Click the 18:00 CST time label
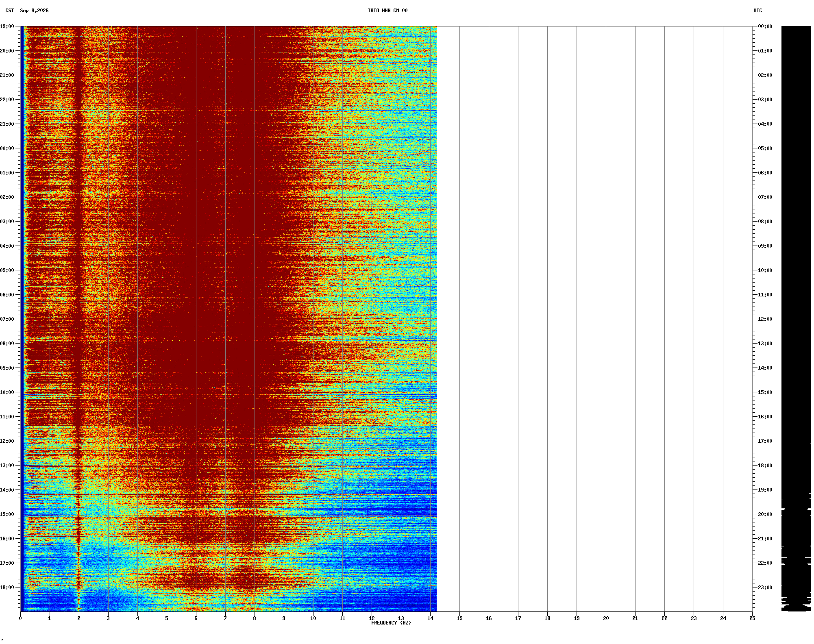 tap(7, 587)
